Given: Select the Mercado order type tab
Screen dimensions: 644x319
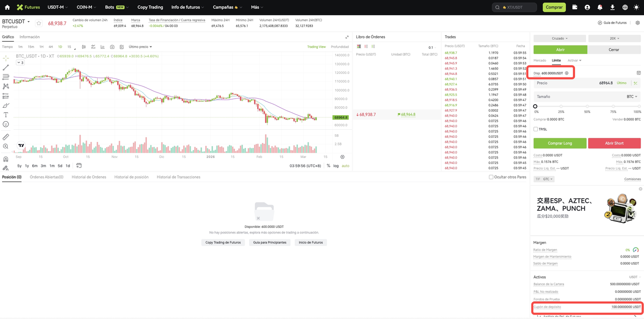Looking at the screenshot, I should 540,60.
